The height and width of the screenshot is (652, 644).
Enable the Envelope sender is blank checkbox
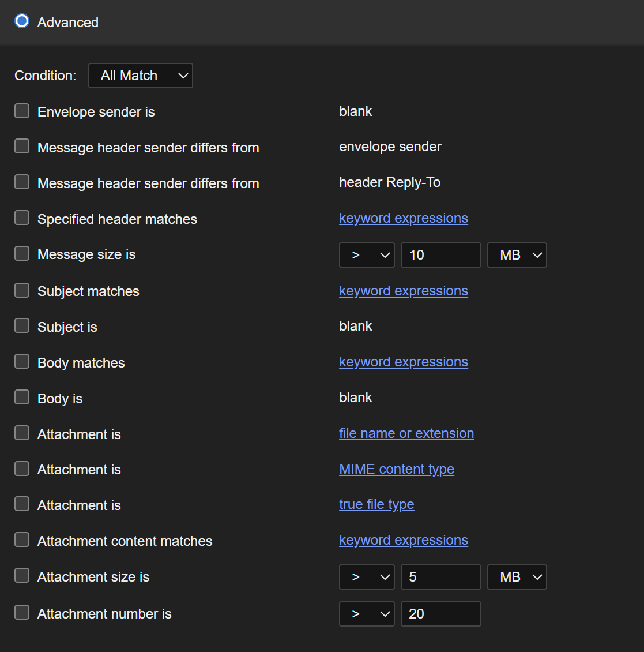point(22,111)
